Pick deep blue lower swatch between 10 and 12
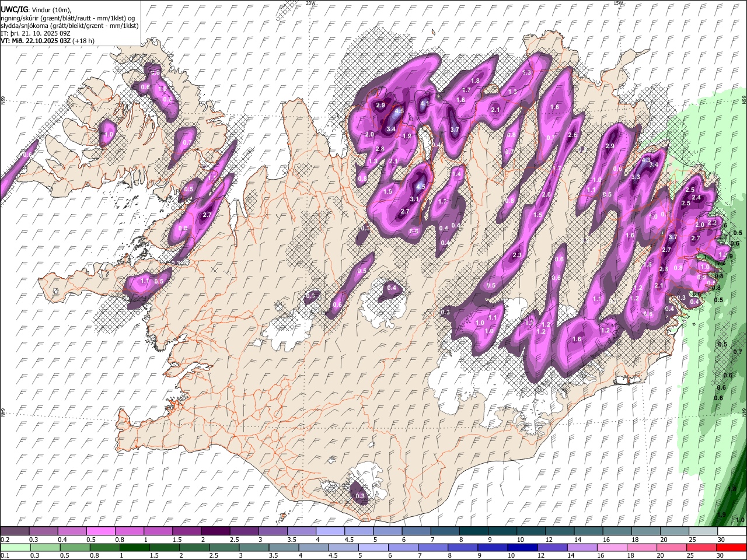Image resolution: width=747 pixels, height=560 pixels. pyautogui.click(x=522, y=547)
